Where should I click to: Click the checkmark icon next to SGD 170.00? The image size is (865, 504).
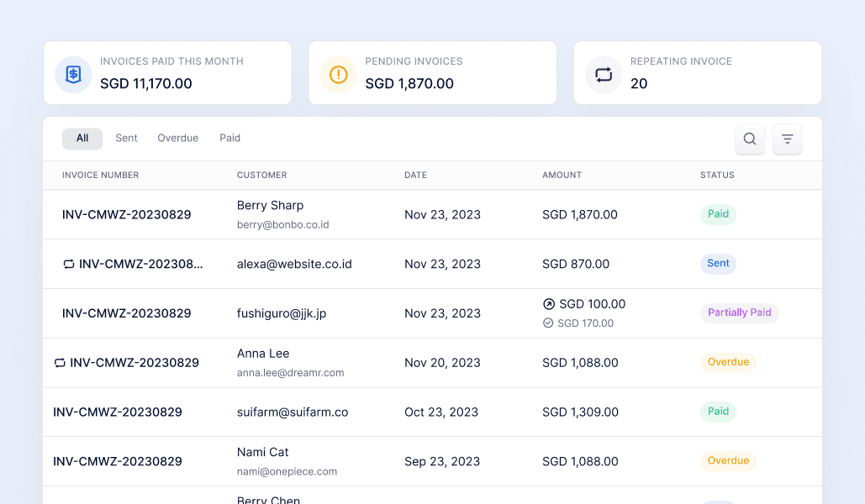[548, 323]
